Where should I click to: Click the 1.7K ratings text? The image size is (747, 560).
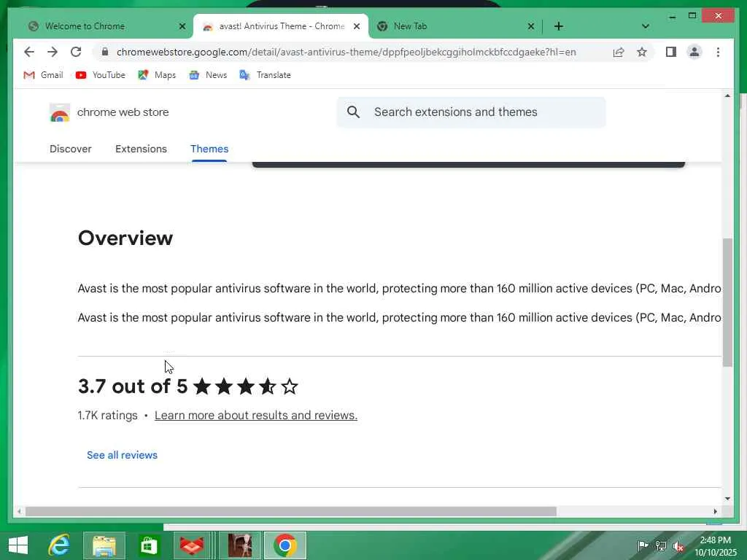click(108, 415)
